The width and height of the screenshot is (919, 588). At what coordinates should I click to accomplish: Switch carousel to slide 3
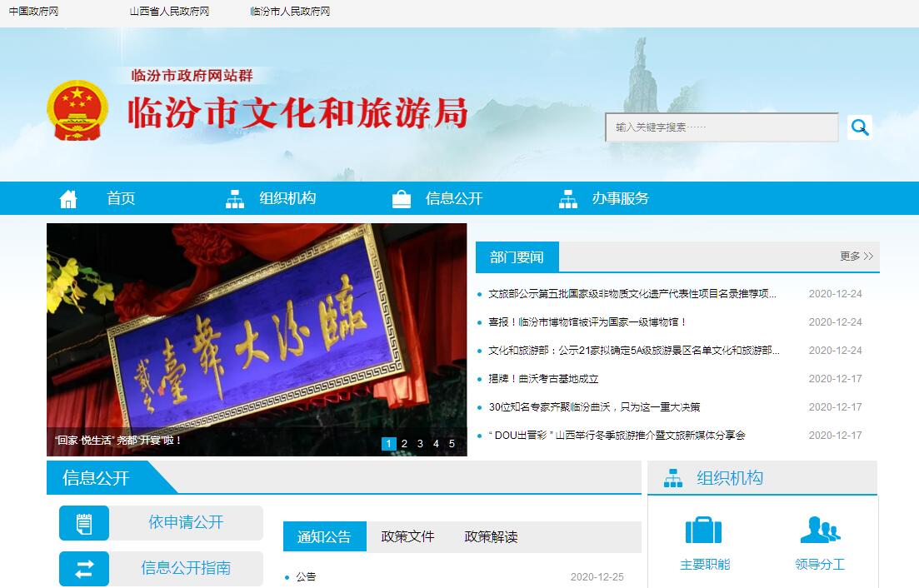[x=420, y=444]
